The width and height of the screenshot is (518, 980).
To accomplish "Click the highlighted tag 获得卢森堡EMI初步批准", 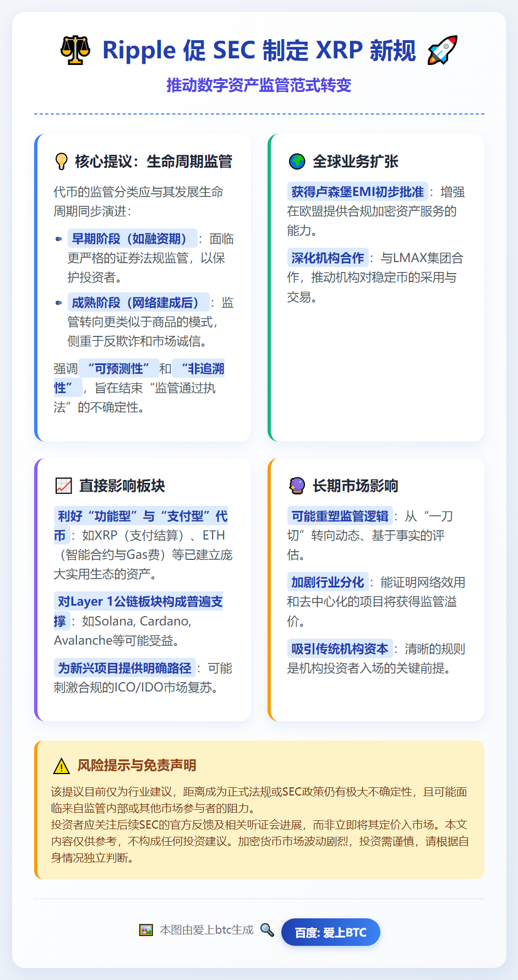I will 357,192.
